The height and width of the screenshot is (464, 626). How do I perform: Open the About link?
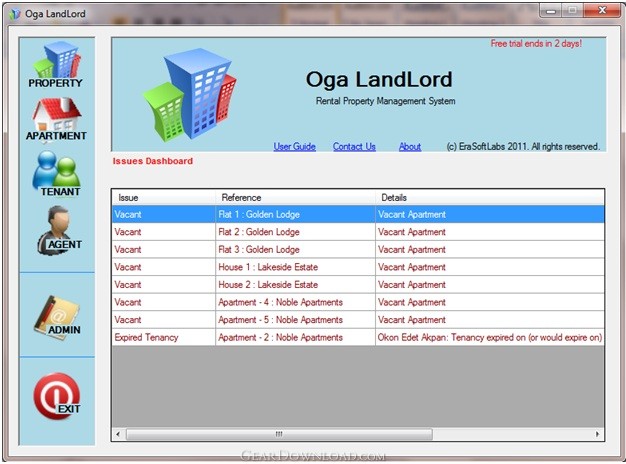click(410, 147)
